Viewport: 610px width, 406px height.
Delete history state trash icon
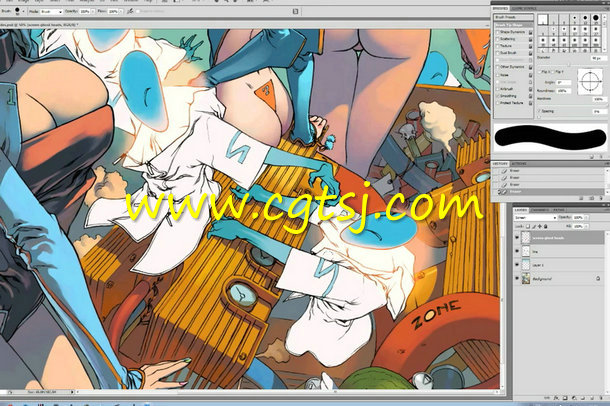(x=602, y=198)
